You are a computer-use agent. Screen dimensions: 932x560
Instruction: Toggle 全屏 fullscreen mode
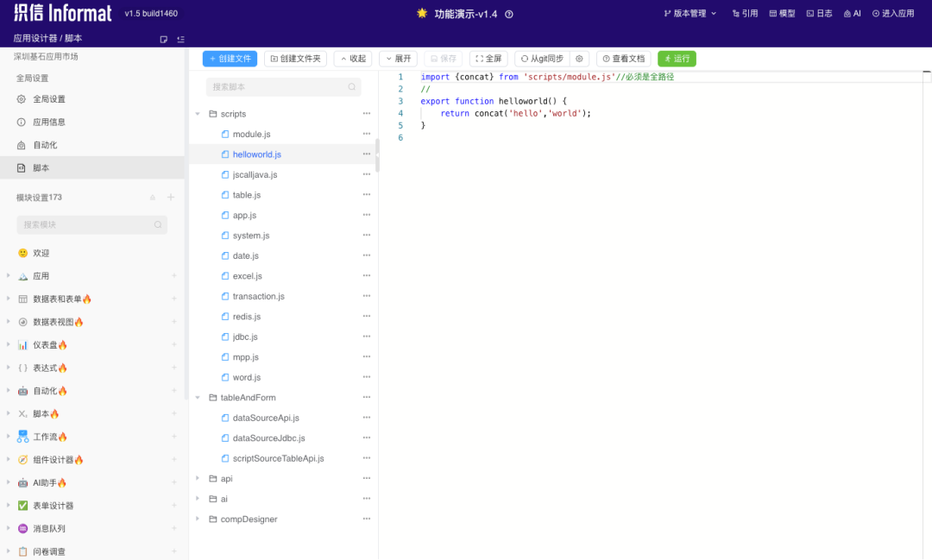488,59
